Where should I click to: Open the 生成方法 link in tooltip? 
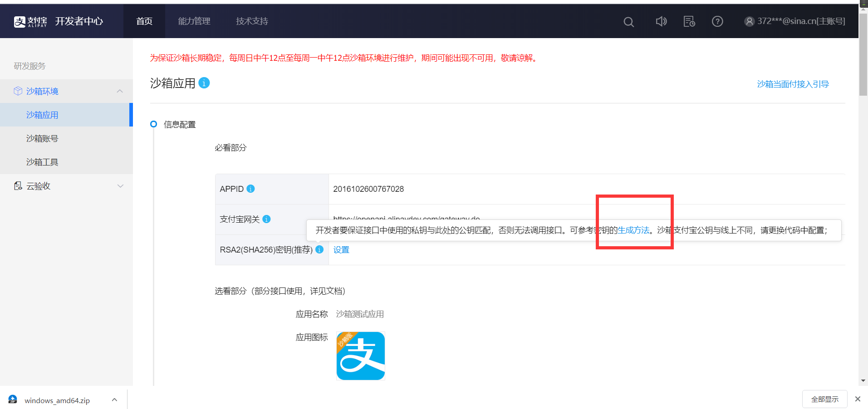click(633, 230)
